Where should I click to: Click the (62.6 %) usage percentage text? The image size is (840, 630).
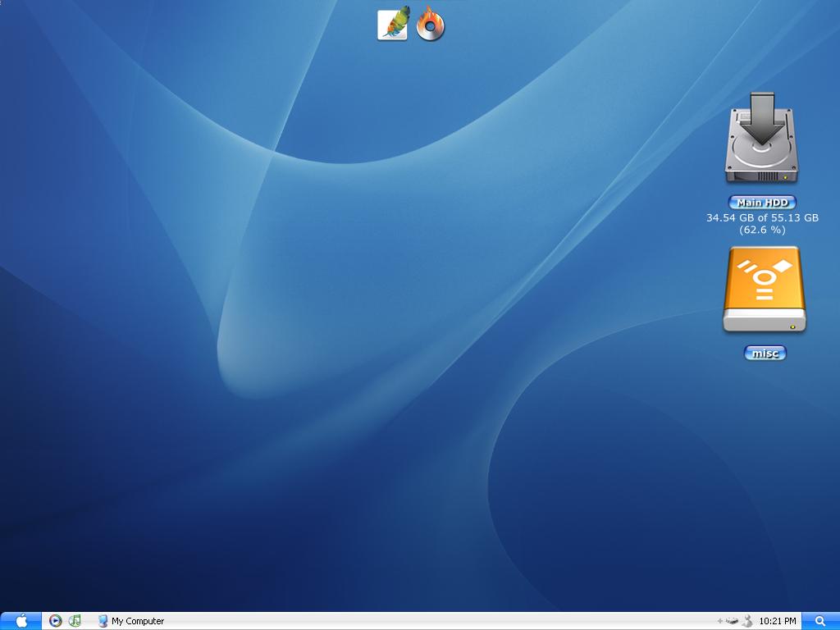(x=762, y=230)
